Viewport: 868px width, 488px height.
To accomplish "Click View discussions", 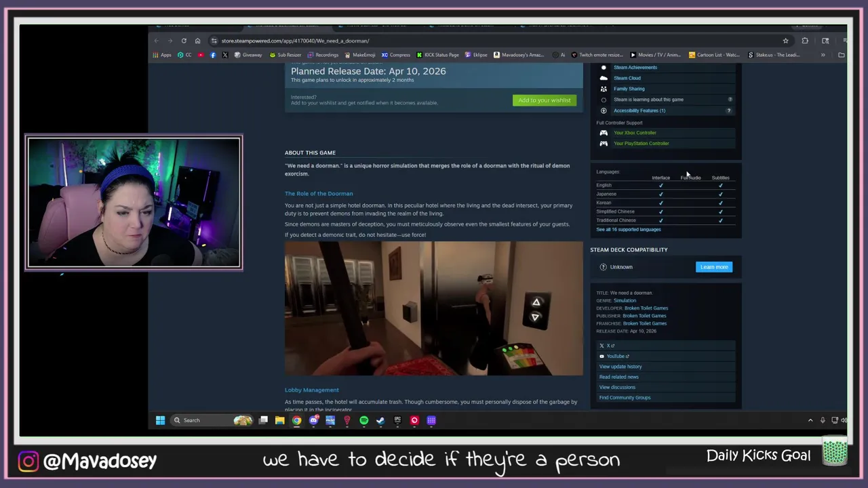I will click(617, 387).
